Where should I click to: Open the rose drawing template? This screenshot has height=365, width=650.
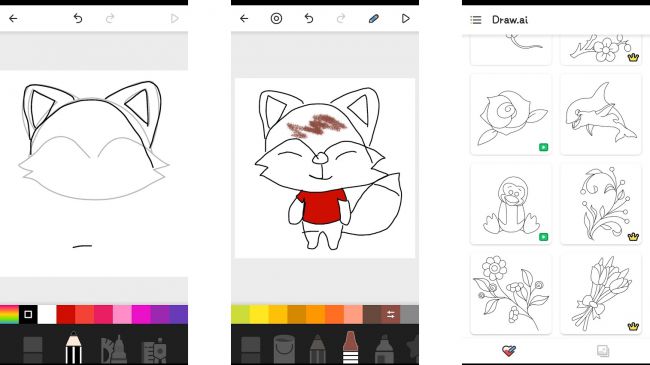[x=511, y=114]
